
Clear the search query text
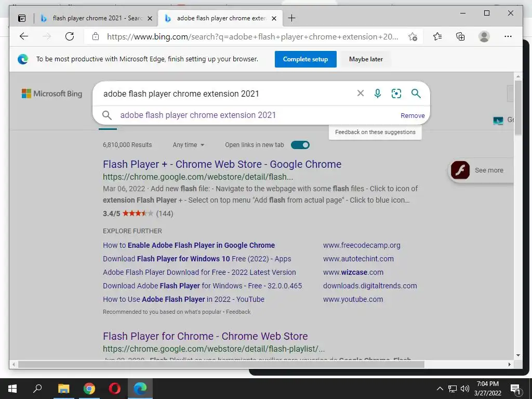[361, 94]
